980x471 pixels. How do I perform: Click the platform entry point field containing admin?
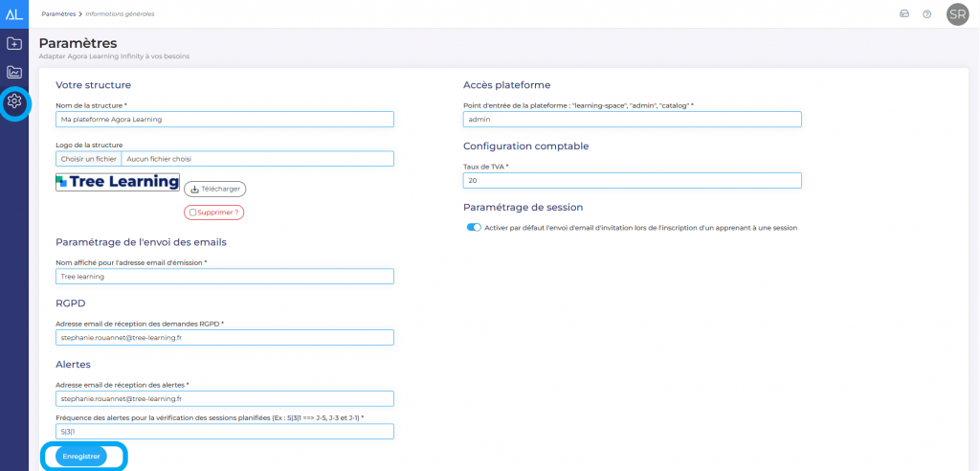tap(632, 120)
